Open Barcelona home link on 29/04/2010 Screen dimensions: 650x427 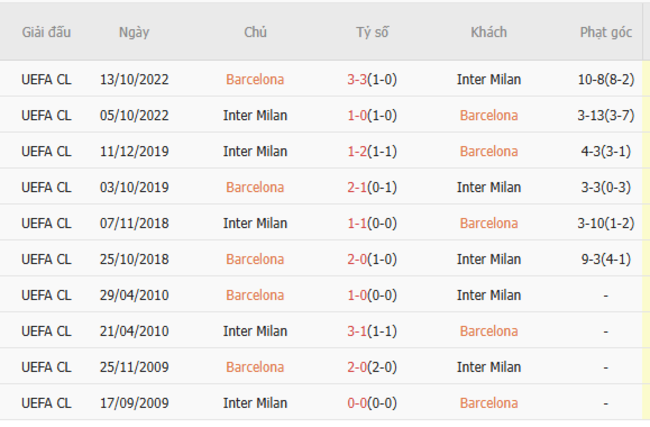coord(255,295)
